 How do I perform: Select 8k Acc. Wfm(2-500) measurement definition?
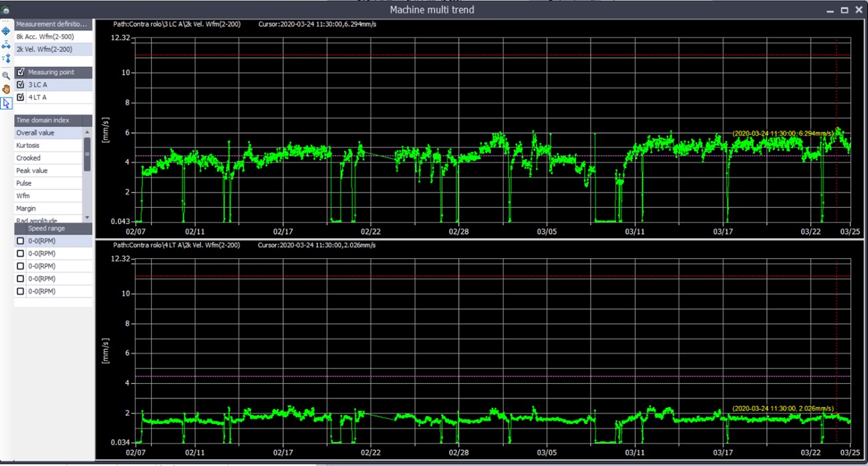click(53, 37)
